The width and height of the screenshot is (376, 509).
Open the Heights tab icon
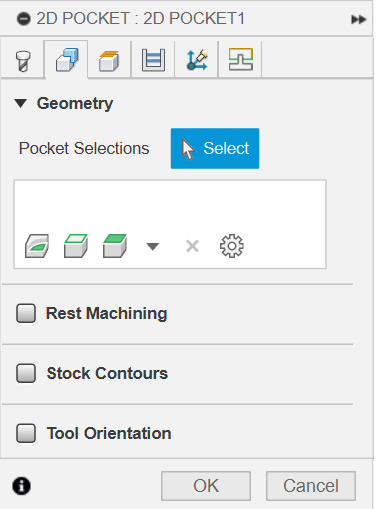tap(109, 61)
